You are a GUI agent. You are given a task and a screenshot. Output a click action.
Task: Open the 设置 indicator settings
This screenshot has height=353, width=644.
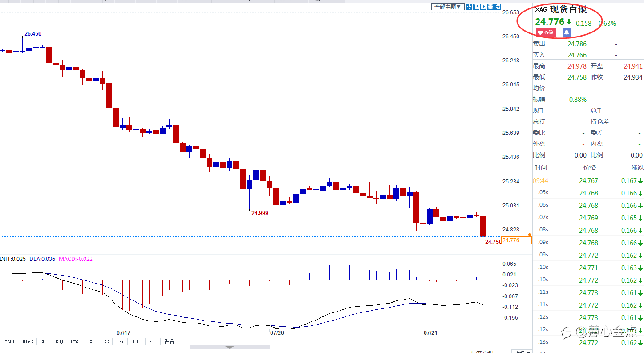[x=169, y=341]
